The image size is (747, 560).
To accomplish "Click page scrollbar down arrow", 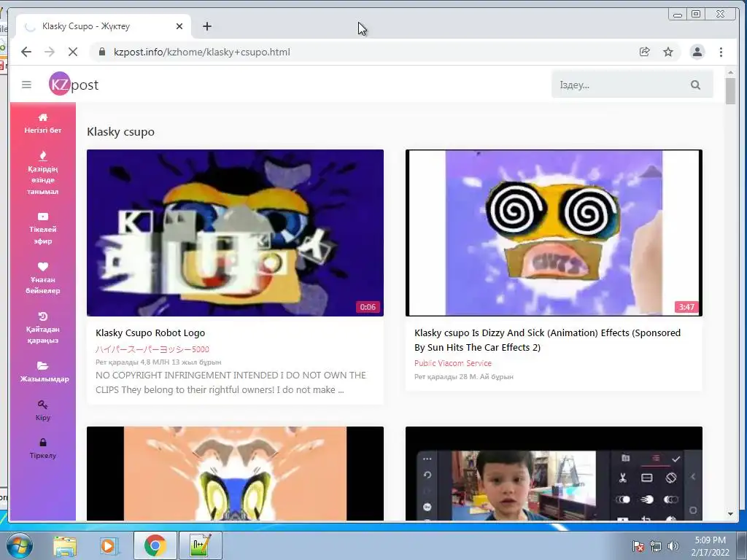I will (730, 514).
